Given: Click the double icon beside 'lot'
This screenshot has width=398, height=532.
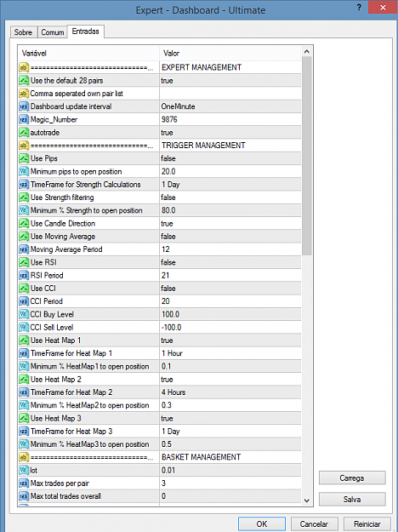Looking at the screenshot, I should tap(24, 470).
